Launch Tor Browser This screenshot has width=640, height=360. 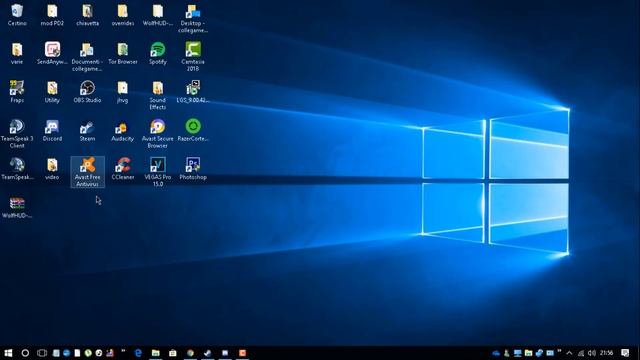[122, 53]
